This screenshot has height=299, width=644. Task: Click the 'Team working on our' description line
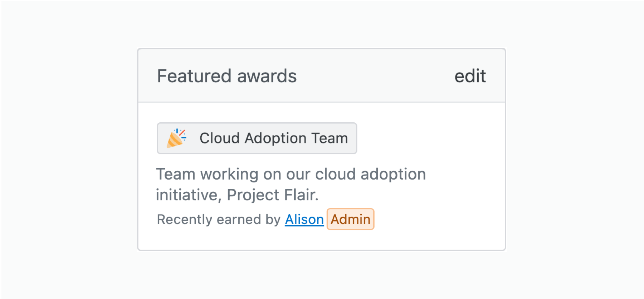pyautogui.click(x=291, y=174)
